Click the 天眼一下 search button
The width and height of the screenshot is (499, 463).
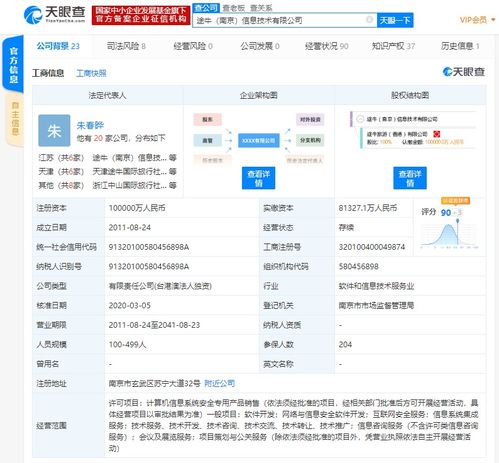(395, 20)
